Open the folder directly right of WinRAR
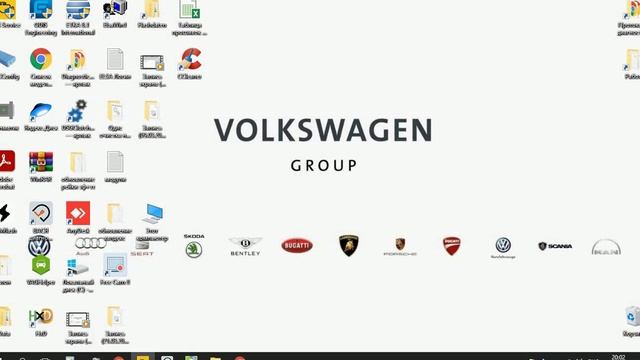Viewport: 640px width, 360px height. point(77,162)
